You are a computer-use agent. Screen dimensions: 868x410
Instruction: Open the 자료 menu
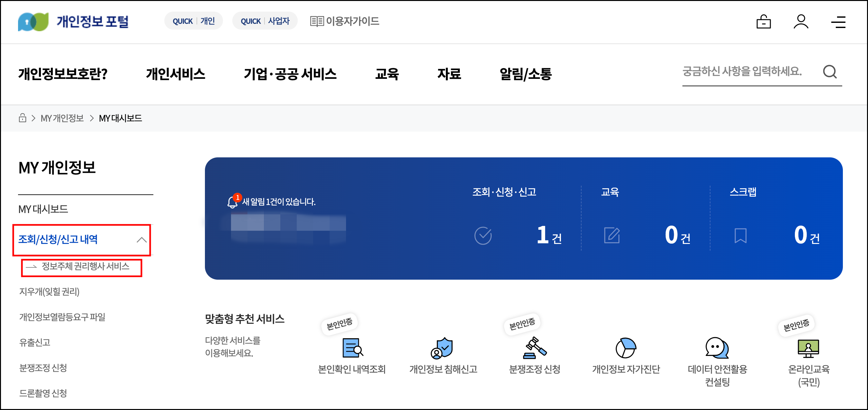click(x=449, y=74)
